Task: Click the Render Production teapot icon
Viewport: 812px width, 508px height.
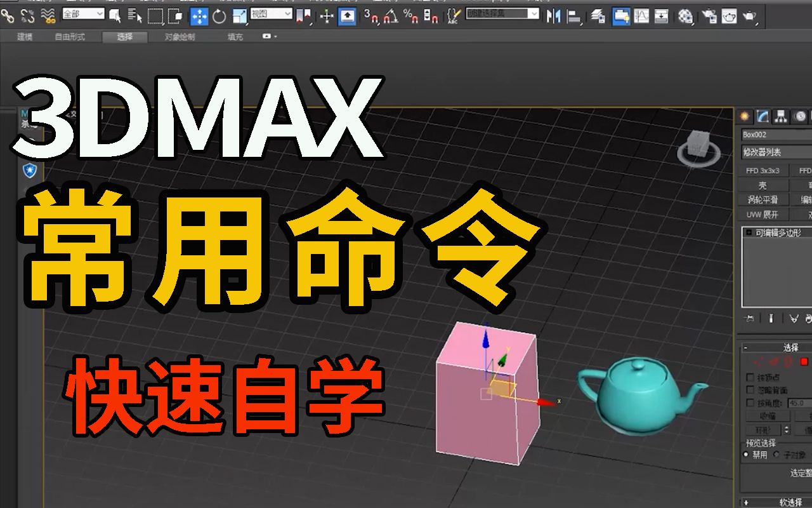Action: point(750,16)
